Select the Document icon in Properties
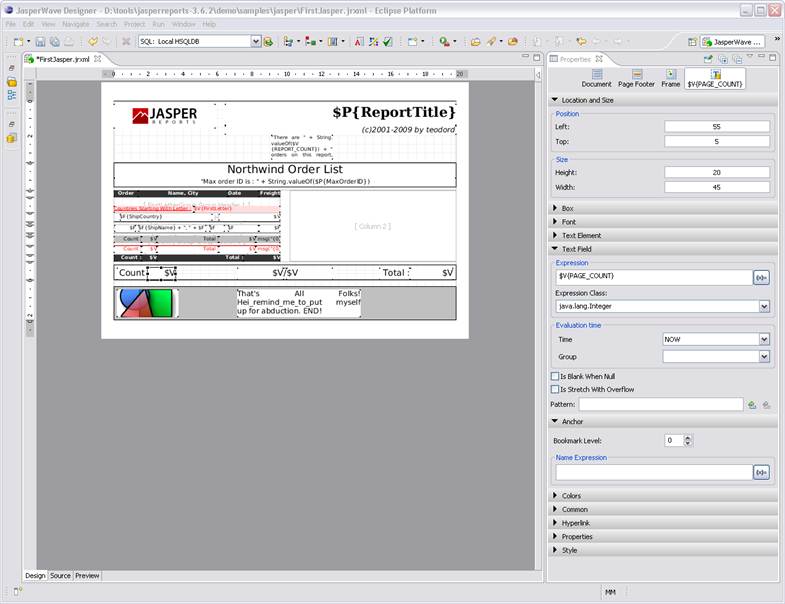This screenshot has height=604, width=785. [x=596, y=75]
